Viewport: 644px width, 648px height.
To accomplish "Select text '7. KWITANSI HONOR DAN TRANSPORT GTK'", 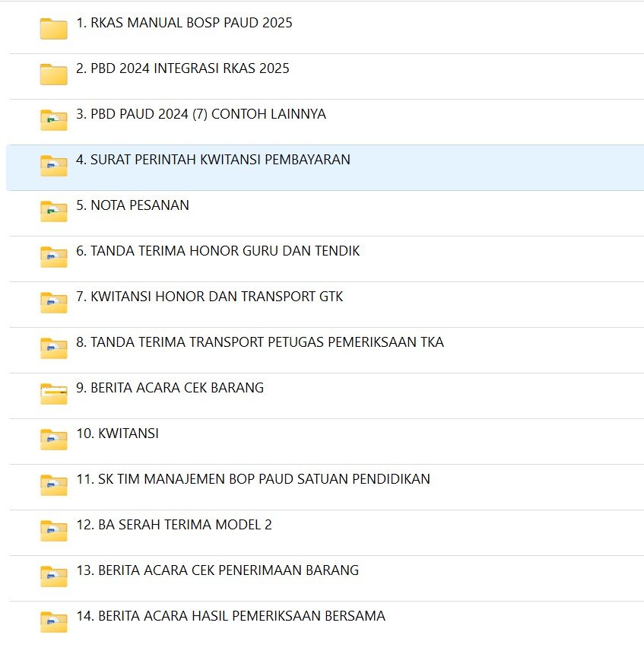I will [210, 297].
